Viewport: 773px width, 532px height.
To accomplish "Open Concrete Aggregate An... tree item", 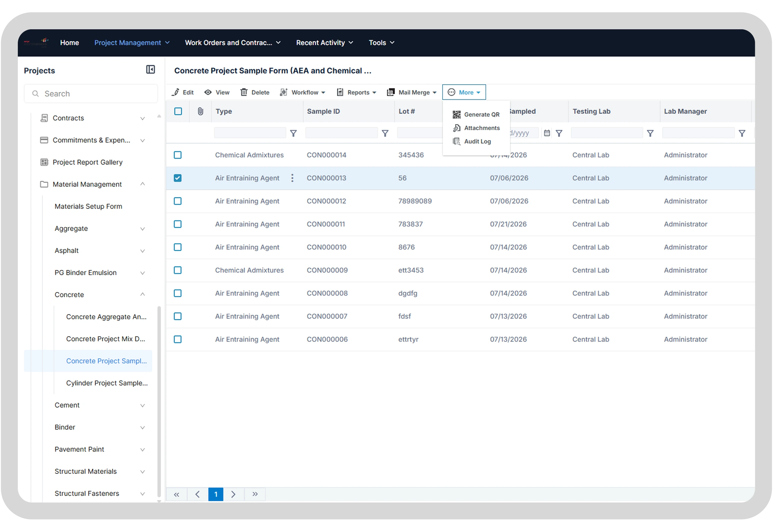I will click(x=106, y=317).
